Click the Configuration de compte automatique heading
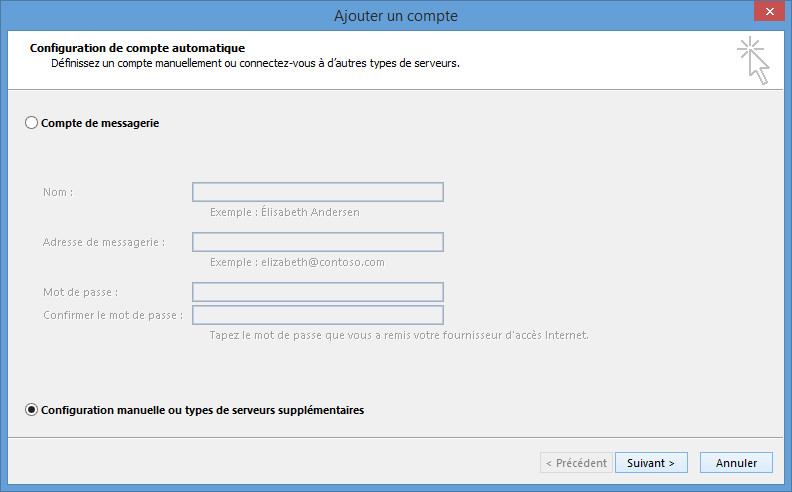 click(137, 47)
